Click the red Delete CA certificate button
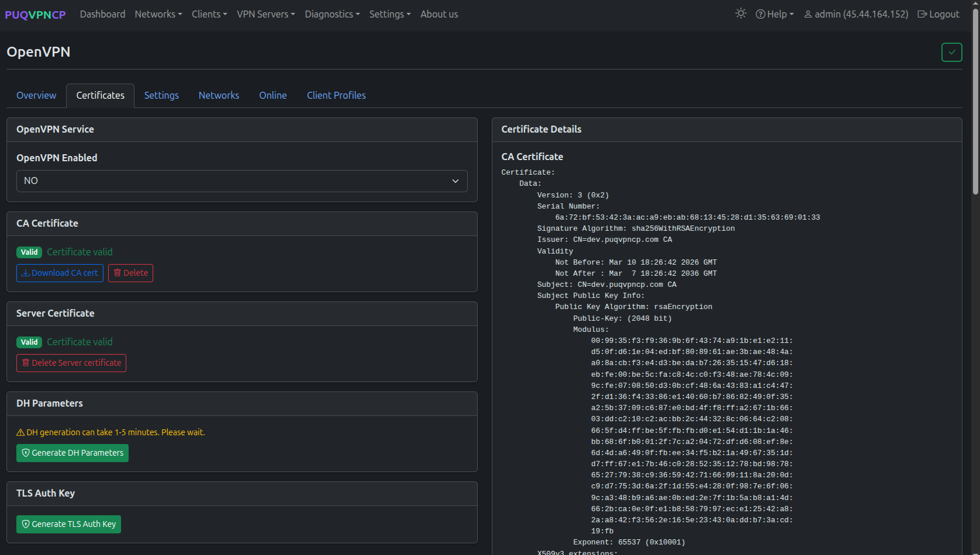980x555 pixels. point(130,273)
